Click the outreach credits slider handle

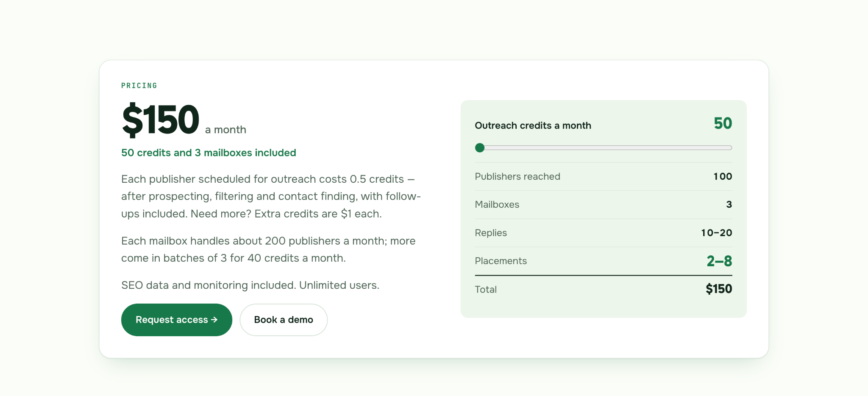coord(480,148)
